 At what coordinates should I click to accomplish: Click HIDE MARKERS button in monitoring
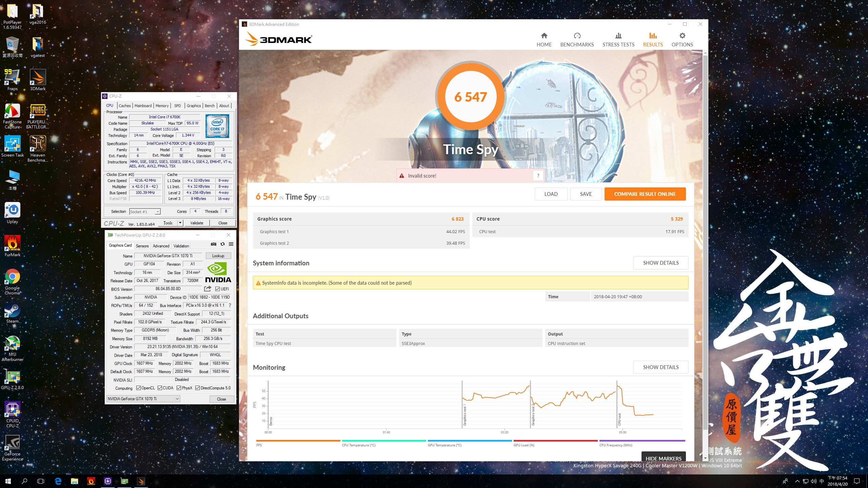(x=663, y=457)
